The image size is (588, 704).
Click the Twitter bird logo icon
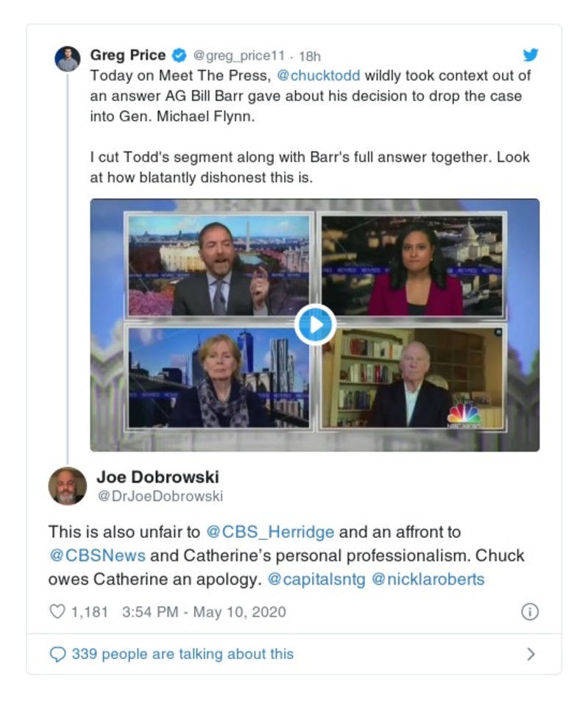531,55
